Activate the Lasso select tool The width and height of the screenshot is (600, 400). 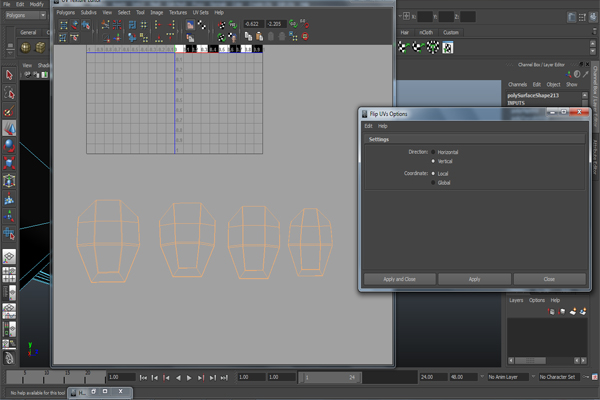click(x=9, y=93)
